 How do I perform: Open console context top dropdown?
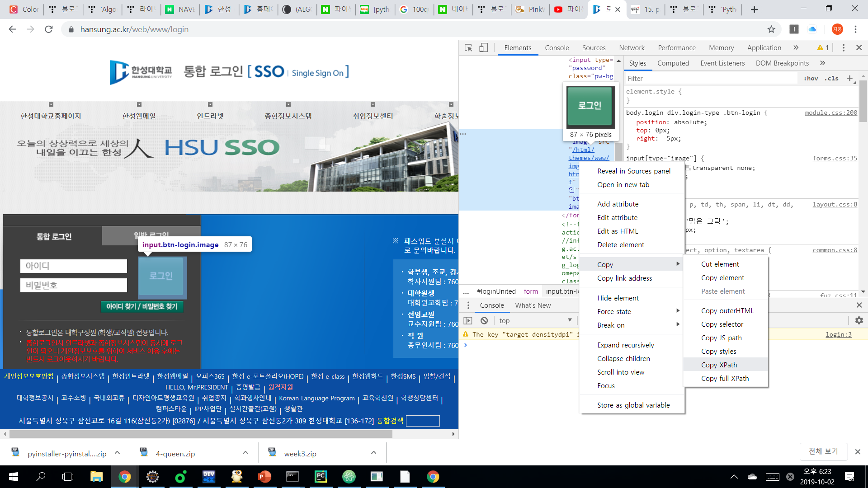tap(536, 320)
